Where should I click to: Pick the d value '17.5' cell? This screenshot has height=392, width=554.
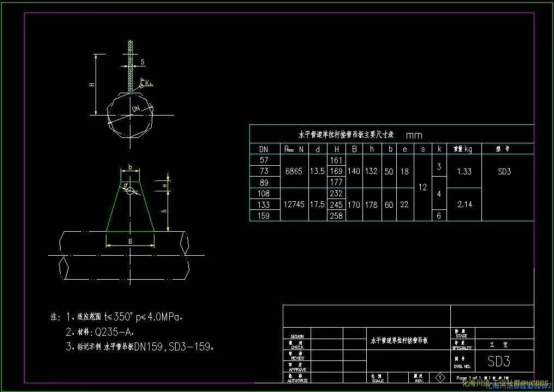click(317, 204)
